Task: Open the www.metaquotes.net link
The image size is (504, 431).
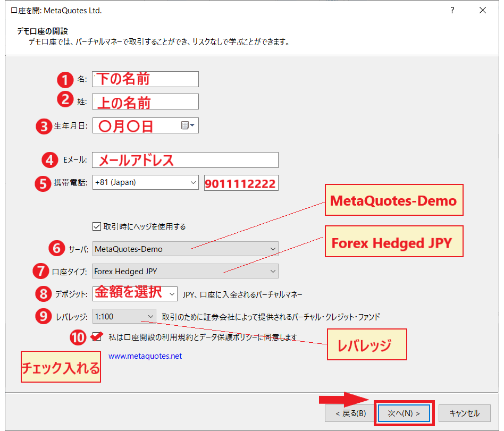Action: 145,356
